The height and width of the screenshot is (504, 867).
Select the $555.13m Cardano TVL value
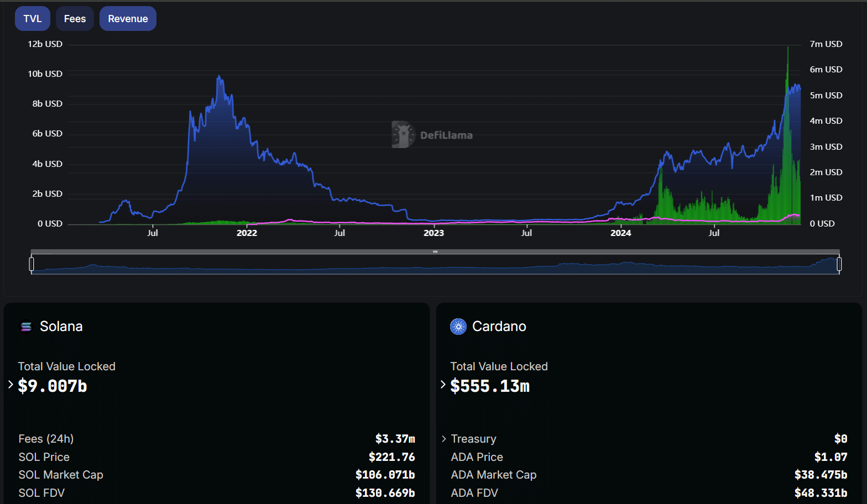[x=490, y=386]
